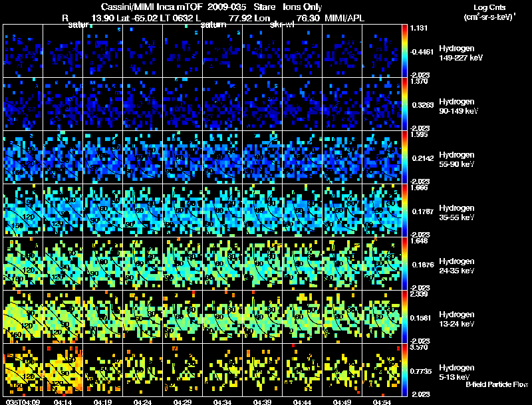Open the 149-227 keV panel at 04:19
This screenshot has width=532, height=405.
click(x=103, y=51)
